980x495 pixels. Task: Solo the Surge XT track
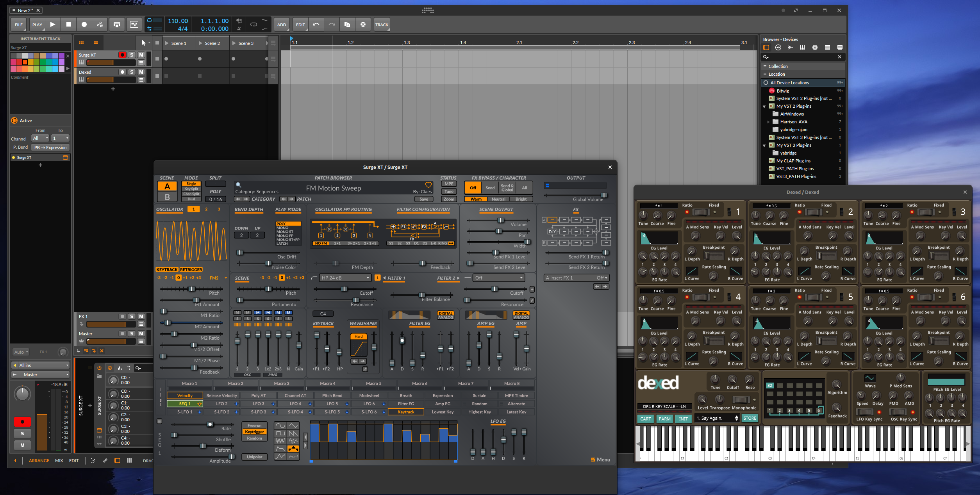point(132,55)
